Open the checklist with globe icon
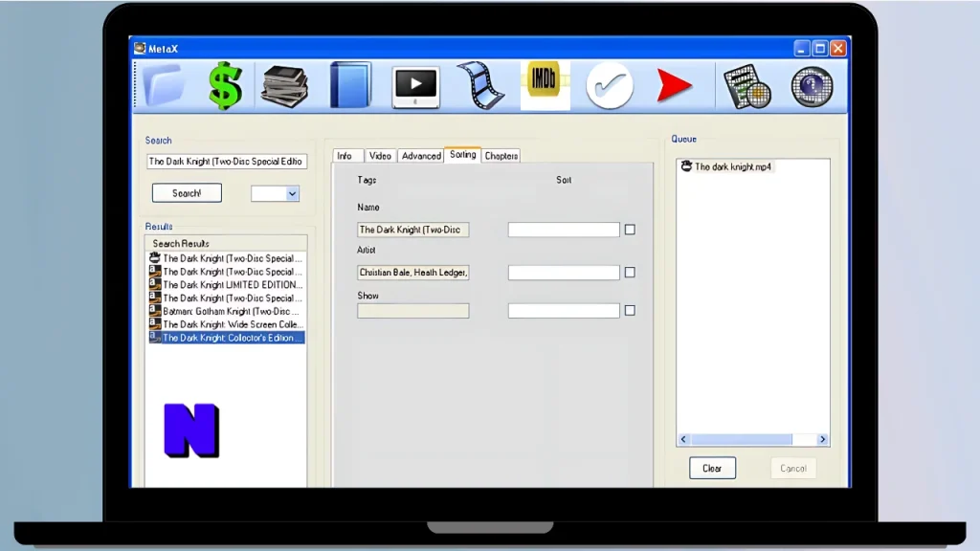The image size is (980, 551). point(746,86)
